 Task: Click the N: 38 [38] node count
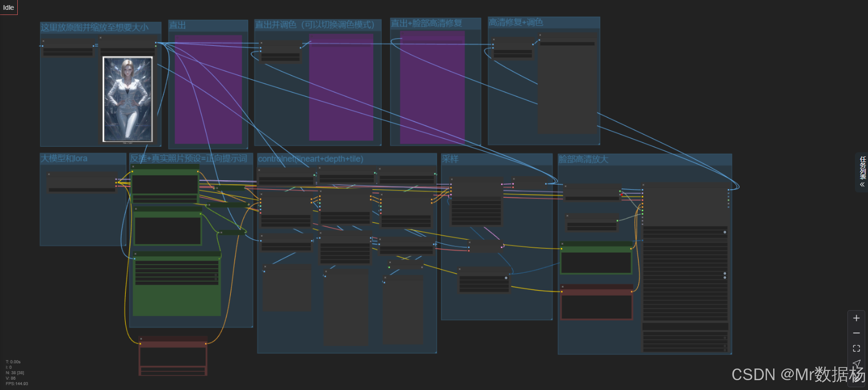pos(15,373)
